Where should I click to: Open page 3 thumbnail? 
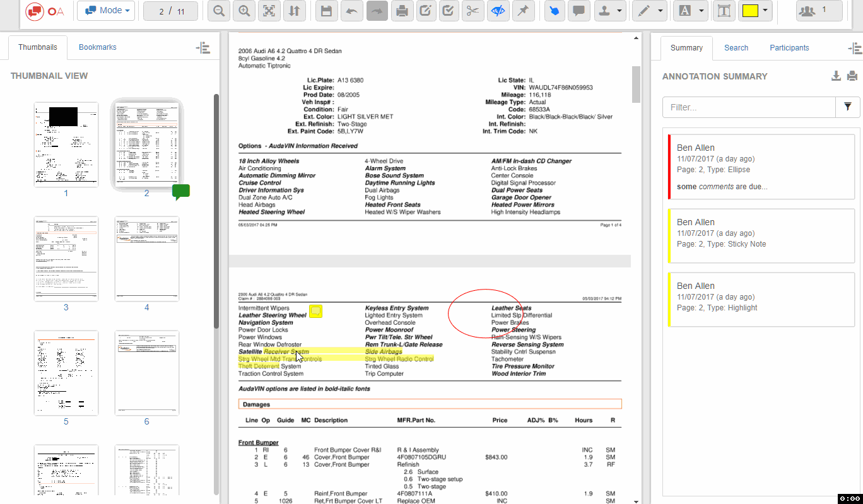[x=66, y=259]
